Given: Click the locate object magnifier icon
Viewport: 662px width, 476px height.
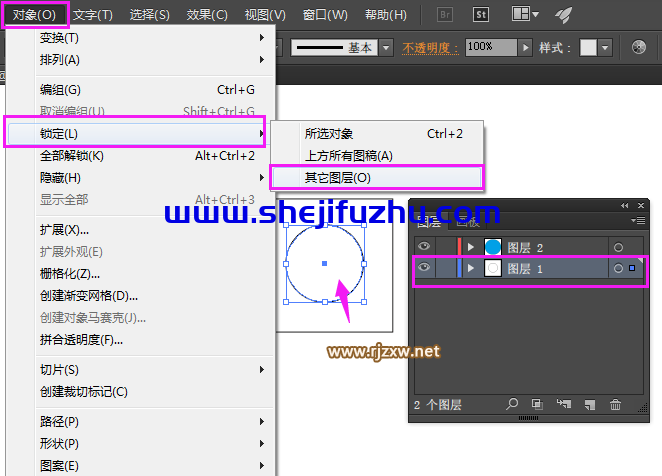Looking at the screenshot, I should (x=512, y=405).
